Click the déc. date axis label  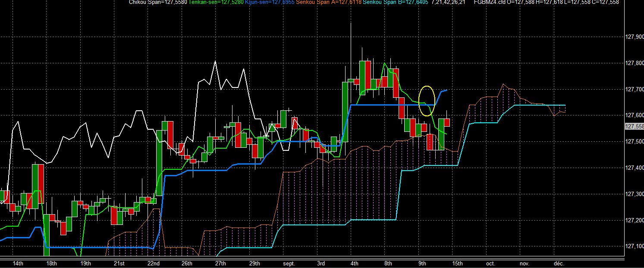point(559,263)
